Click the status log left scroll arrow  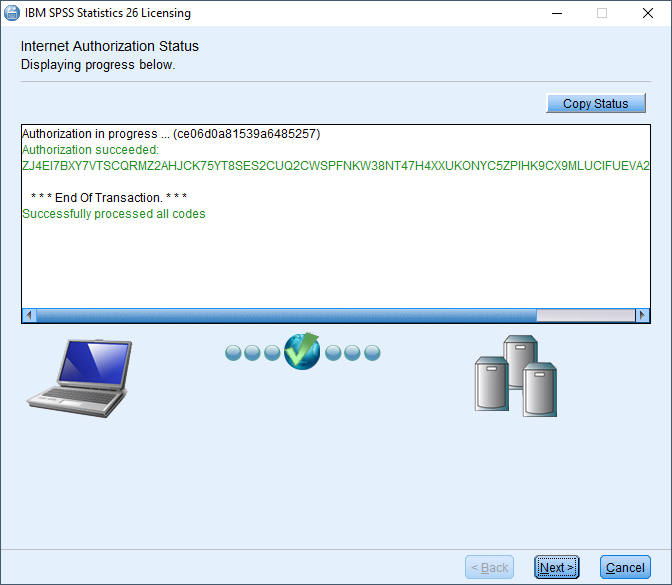click(x=29, y=315)
